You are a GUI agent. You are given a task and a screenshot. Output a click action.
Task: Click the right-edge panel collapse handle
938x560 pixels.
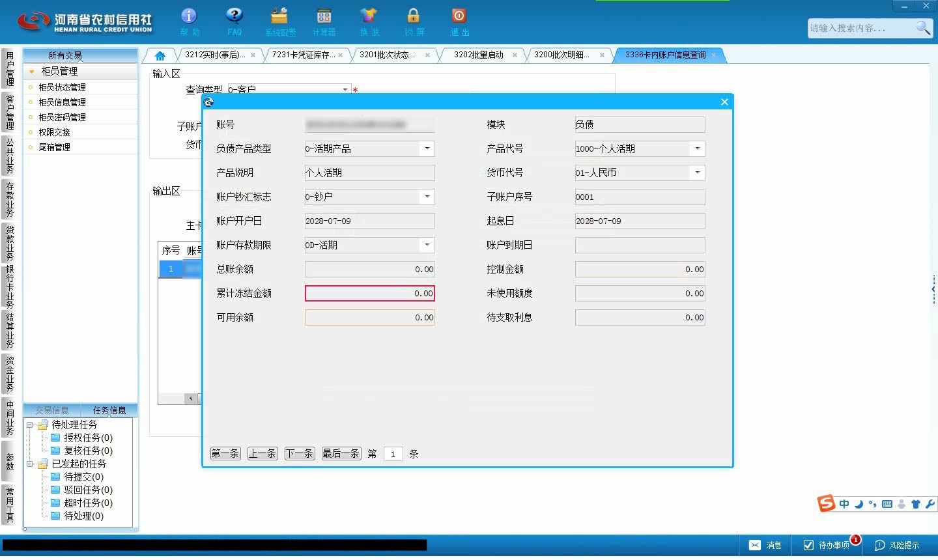[933, 289]
